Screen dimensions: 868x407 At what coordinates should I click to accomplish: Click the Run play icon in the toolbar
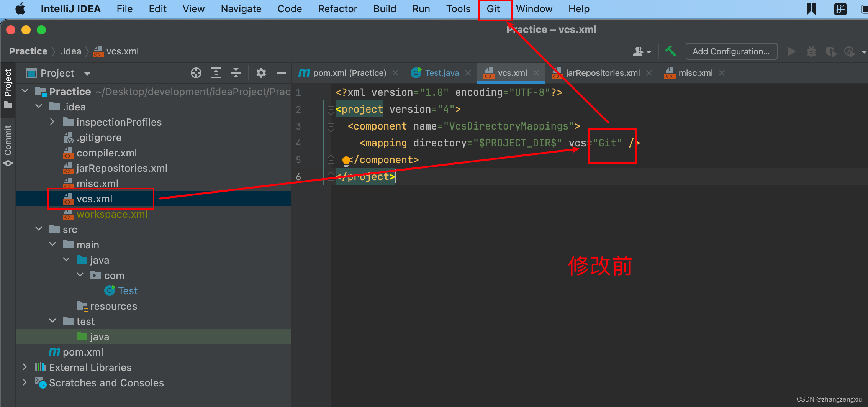point(791,51)
